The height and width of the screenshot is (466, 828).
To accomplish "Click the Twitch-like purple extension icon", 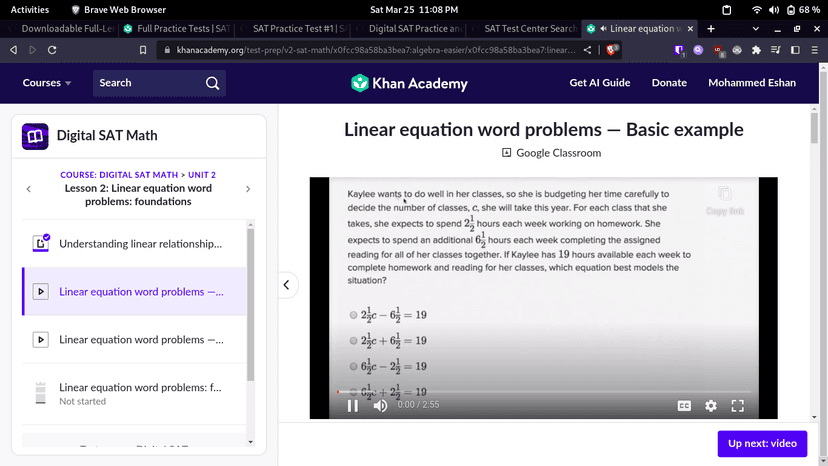I will [679, 50].
